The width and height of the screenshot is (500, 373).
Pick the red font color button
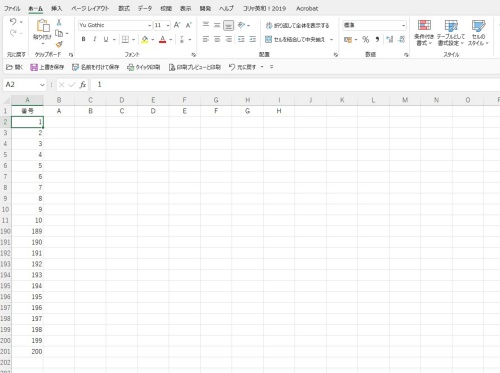[x=162, y=39]
